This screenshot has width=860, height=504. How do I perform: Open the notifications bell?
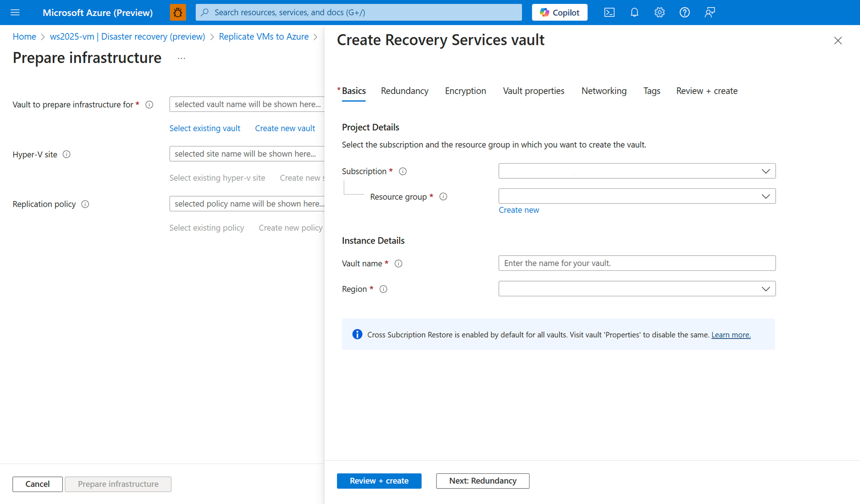[x=634, y=12]
